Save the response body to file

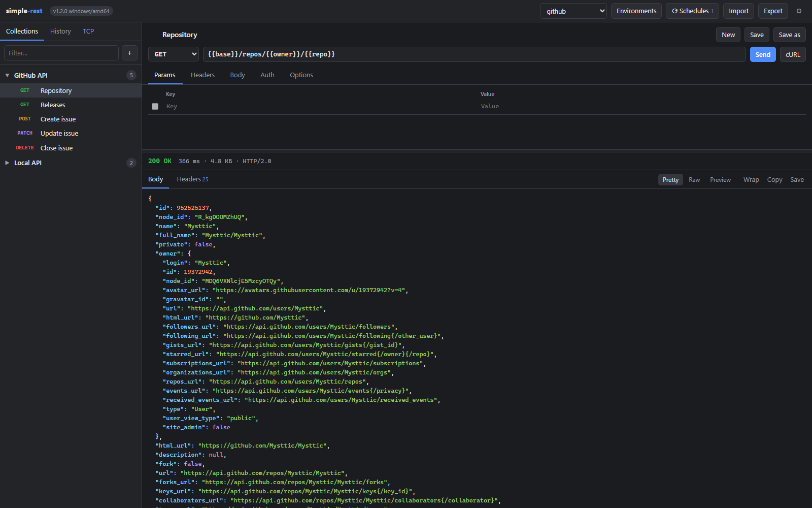point(797,180)
